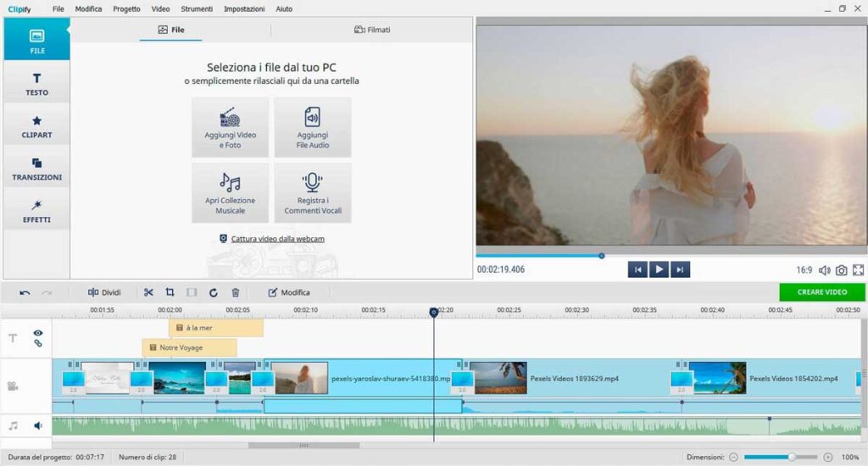Screen dimensions: 868x466
Task: Open the TESTO text section
Action: pos(36,84)
